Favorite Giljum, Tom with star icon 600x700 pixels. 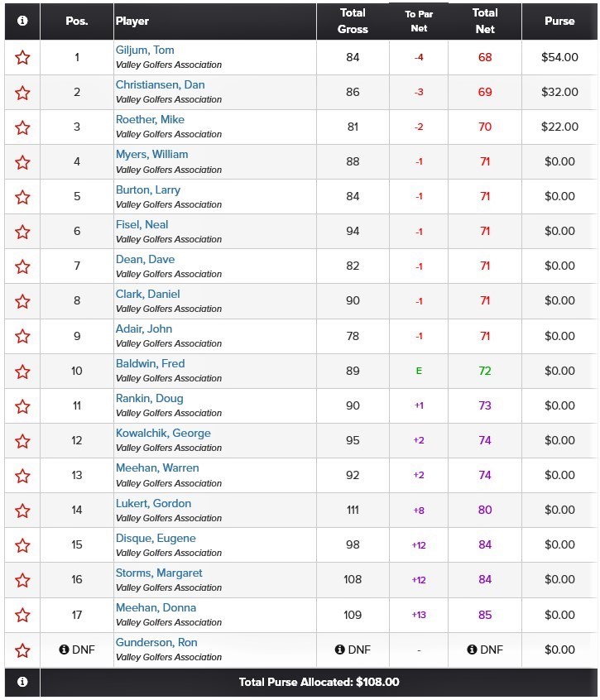point(22,58)
